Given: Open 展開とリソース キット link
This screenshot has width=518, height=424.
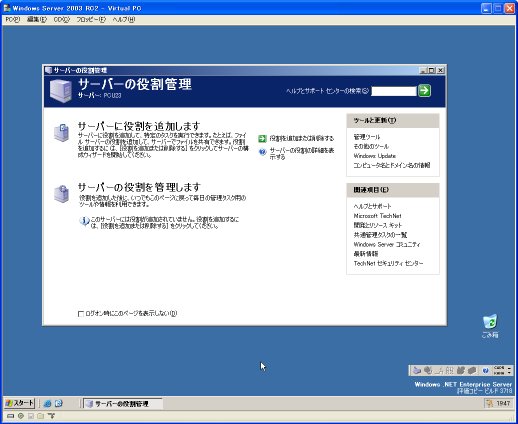Looking at the screenshot, I should (378, 225).
